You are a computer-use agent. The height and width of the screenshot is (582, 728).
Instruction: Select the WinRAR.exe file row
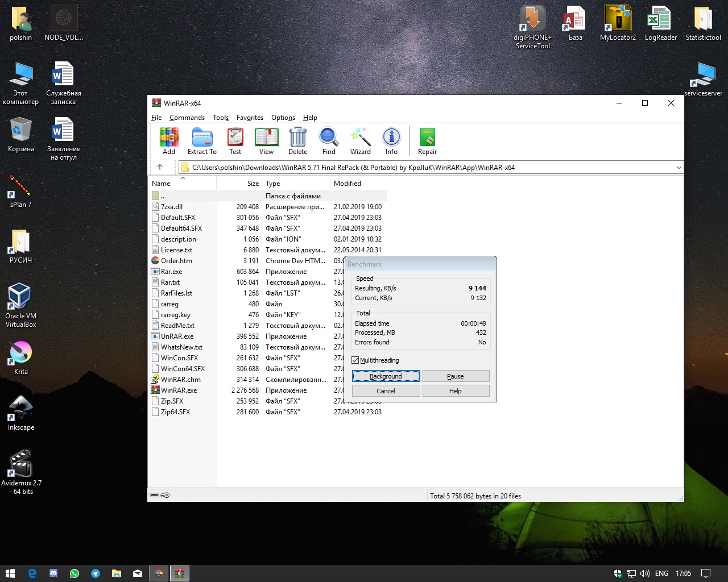coord(179,390)
